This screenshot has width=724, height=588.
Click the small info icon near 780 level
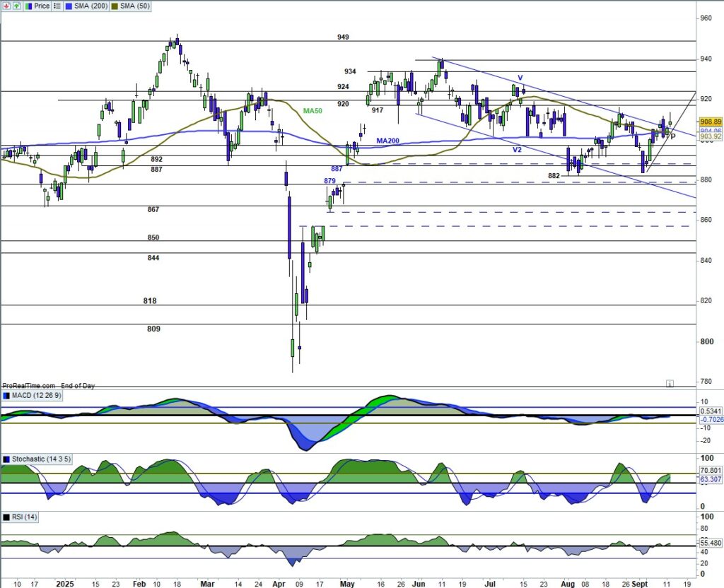[669, 384]
